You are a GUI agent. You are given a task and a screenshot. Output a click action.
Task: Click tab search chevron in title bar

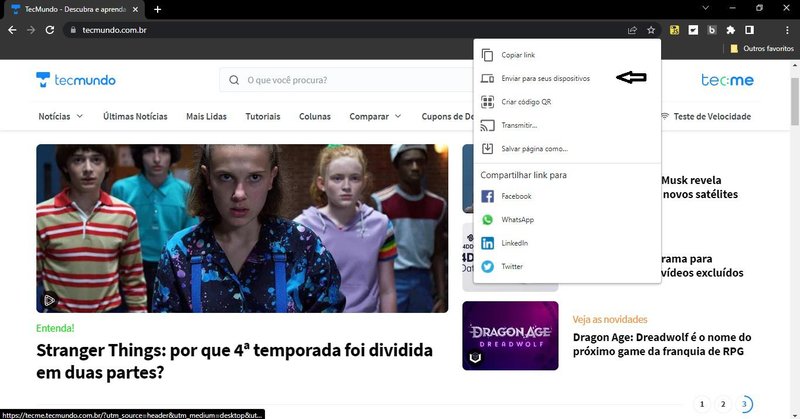tap(706, 8)
